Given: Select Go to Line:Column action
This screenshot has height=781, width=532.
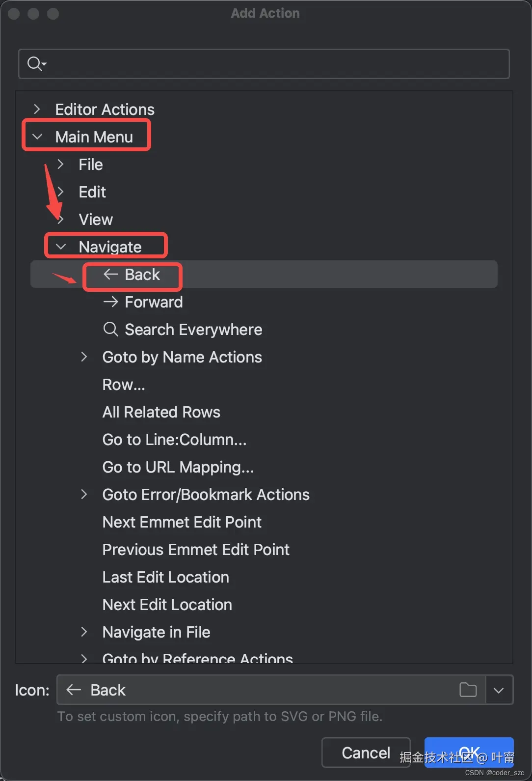Looking at the screenshot, I should click(x=174, y=440).
